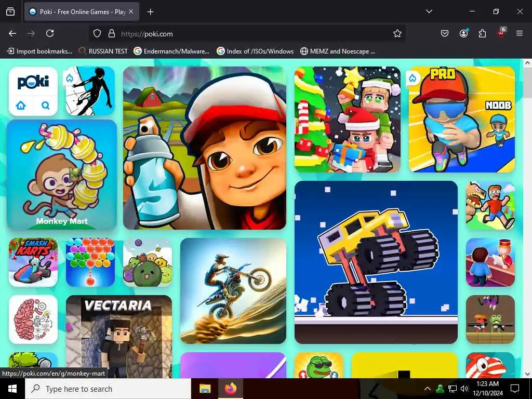Open the VECTARIA game tile
The image size is (532, 399).
119,337
